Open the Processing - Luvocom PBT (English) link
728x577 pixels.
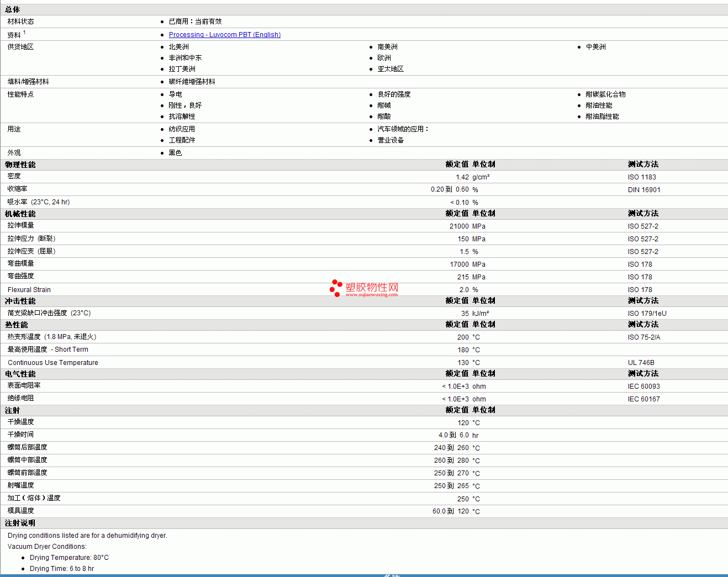(224, 35)
